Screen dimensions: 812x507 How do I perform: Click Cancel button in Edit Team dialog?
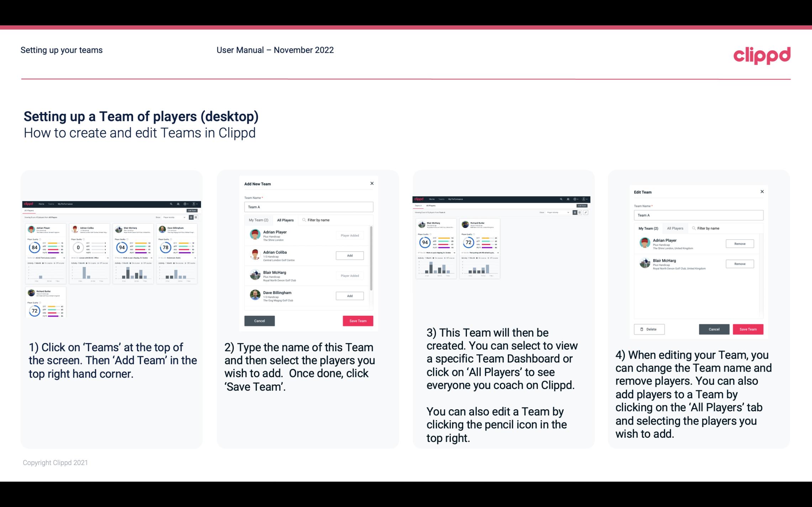click(715, 329)
